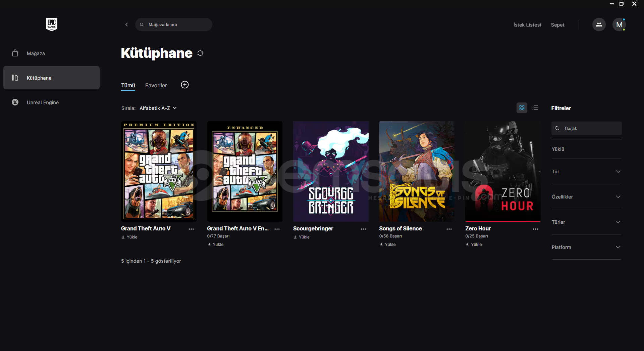
Task: Switch to grid view
Action: coord(522,108)
